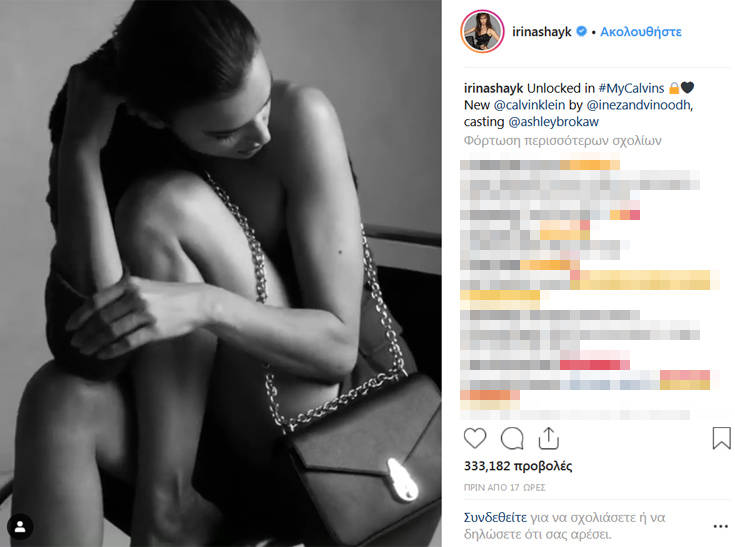Image resolution: width=735 pixels, height=547 pixels.
Task: Visit the @calvinklein mention
Action: click(x=529, y=105)
